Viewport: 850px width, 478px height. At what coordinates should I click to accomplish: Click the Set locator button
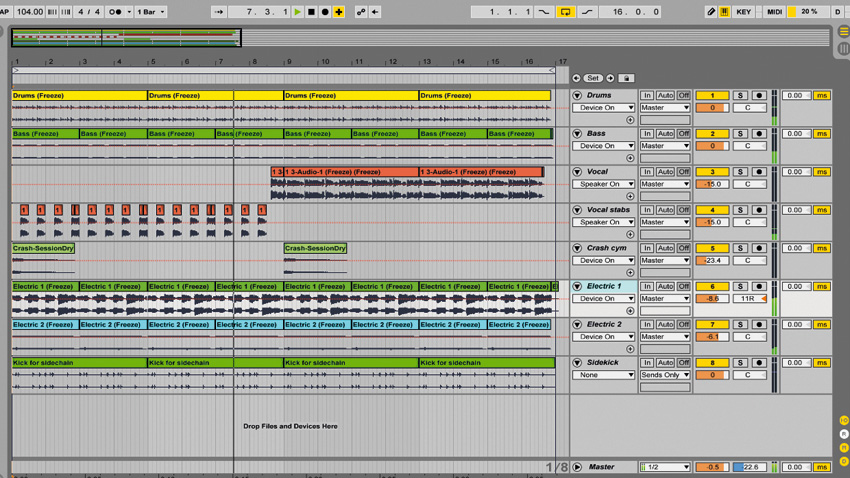tap(593, 78)
